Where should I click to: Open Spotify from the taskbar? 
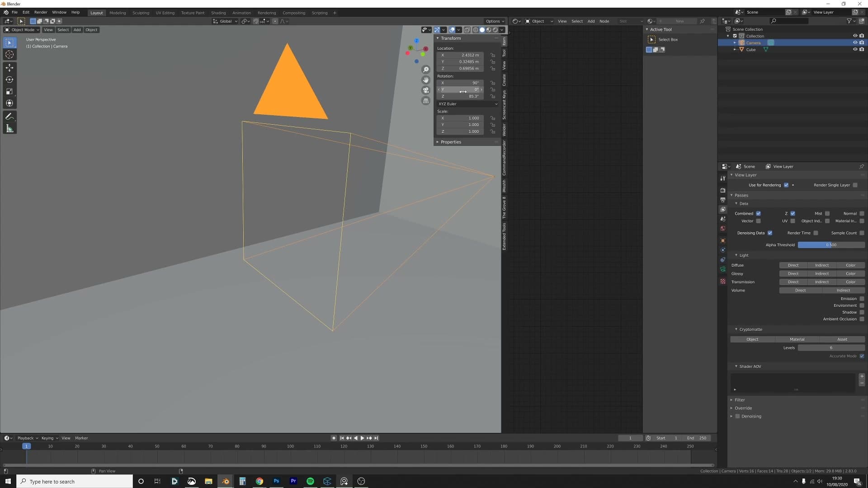[x=310, y=481]
